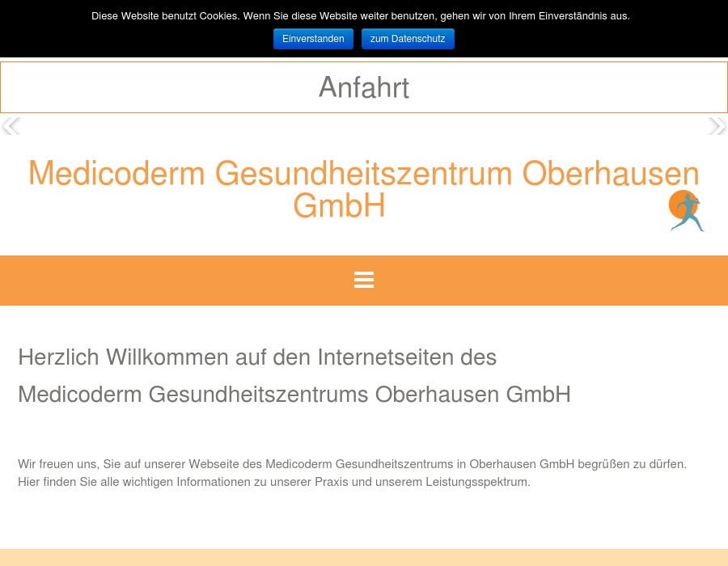Expand the collapsed mobile navigation

click(x=364, y=280)
